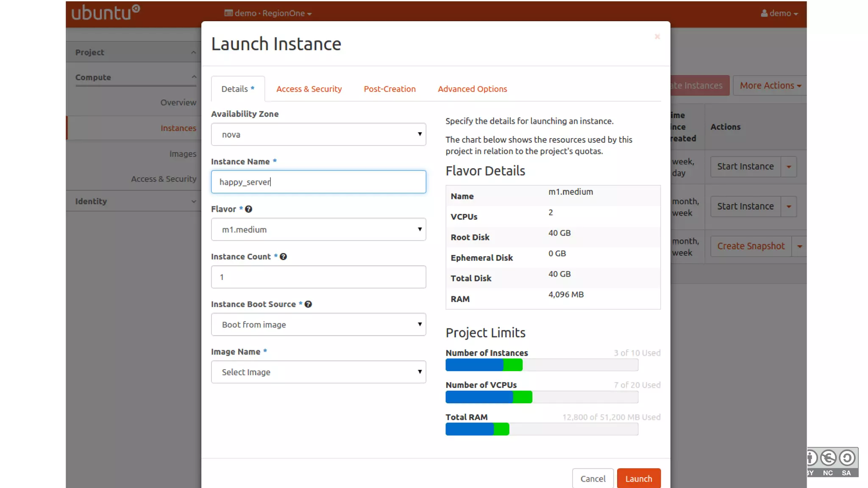Click the Number of Instances usage bar

click(541, 365)
